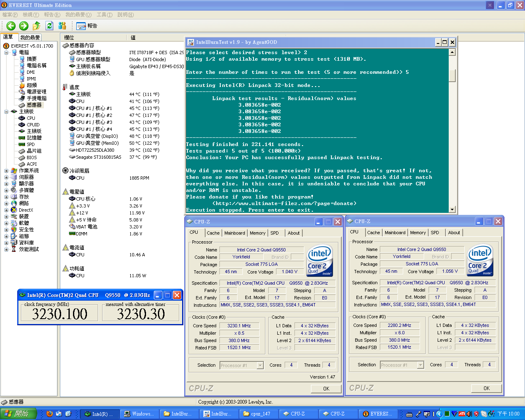This screenshot has height=420, width=525.
Task: Open the 說明 (Help) menu
Action: coord(126,15)
